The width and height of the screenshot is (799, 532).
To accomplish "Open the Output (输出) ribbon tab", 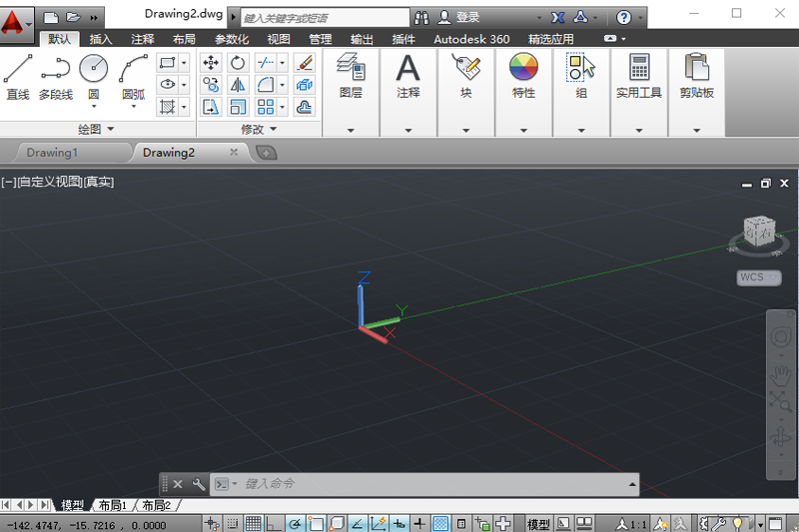I will click(x=362, y=39).
